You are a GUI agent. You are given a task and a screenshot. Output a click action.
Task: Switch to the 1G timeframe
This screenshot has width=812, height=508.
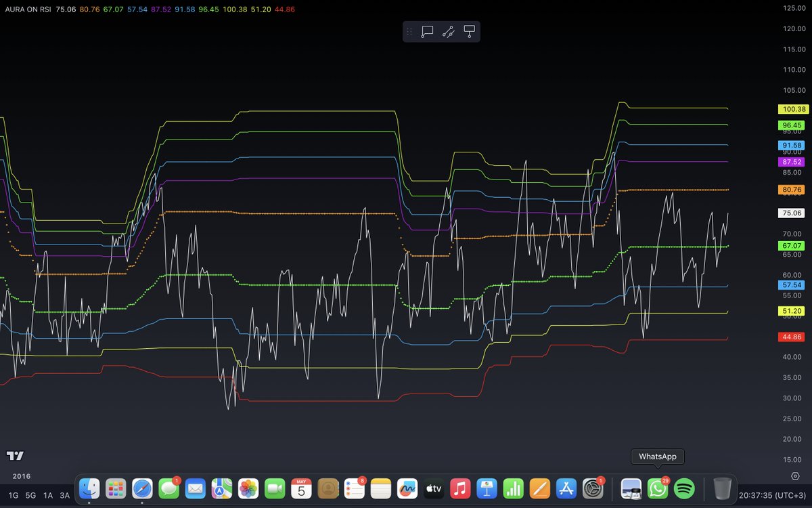coord(13,495)
